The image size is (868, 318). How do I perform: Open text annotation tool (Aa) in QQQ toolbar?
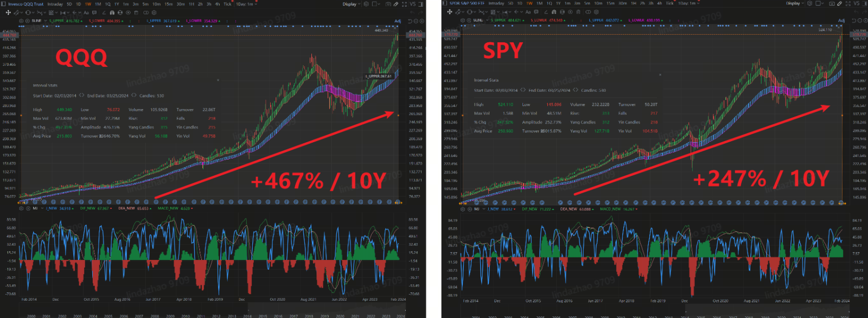coord(86,12)
